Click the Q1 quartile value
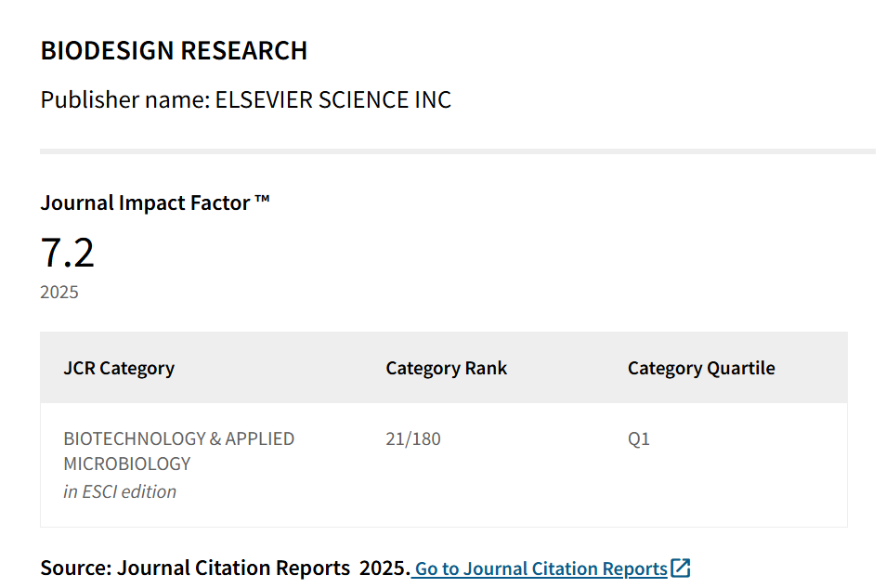This screenshot has width=886, height=588. tap(639, 439)
